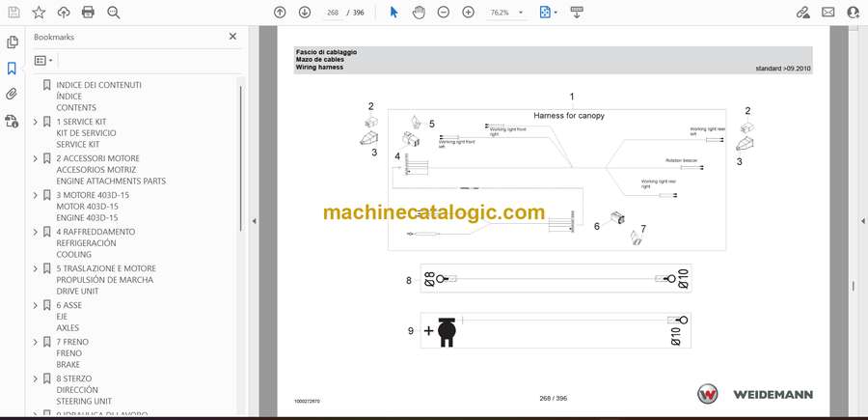Click the upload to cloud icon
Image resolution: width=868 pixels, height=420 pixels.
(64, 13)
